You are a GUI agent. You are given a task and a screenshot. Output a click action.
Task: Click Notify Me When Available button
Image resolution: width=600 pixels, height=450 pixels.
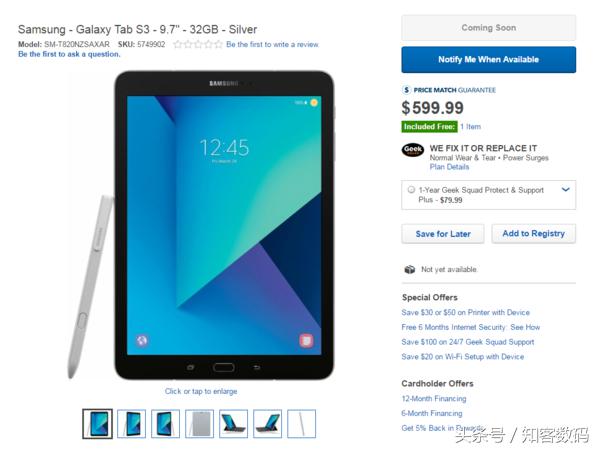pyautogui.click(x=489, y=60)
